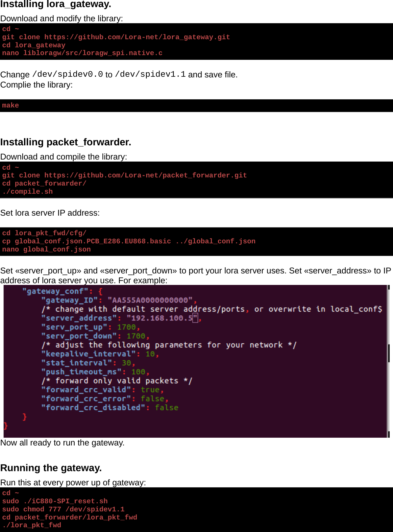The width and height of the screenshot is (393, 532).
Task: Click the "sudo chmod 777 /dev/spidev1.1" line
Action: pyautogui.click(x=63, y=509)
